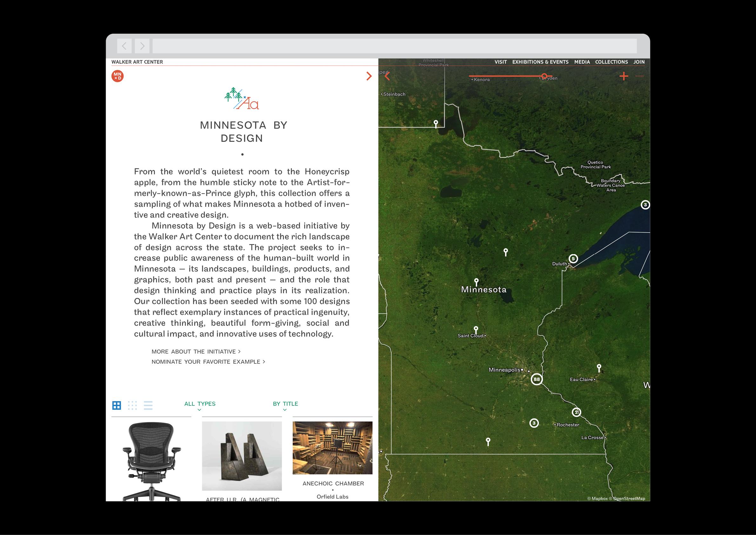Click the map zoom slider handle
756x535 pixels.
tap(544, 76)
